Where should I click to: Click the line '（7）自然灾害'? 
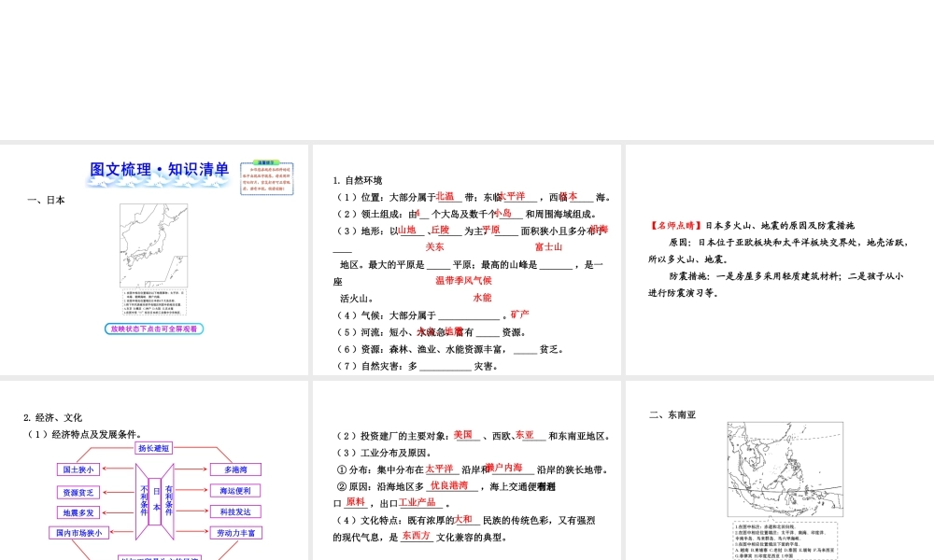[x=416, y=366]
